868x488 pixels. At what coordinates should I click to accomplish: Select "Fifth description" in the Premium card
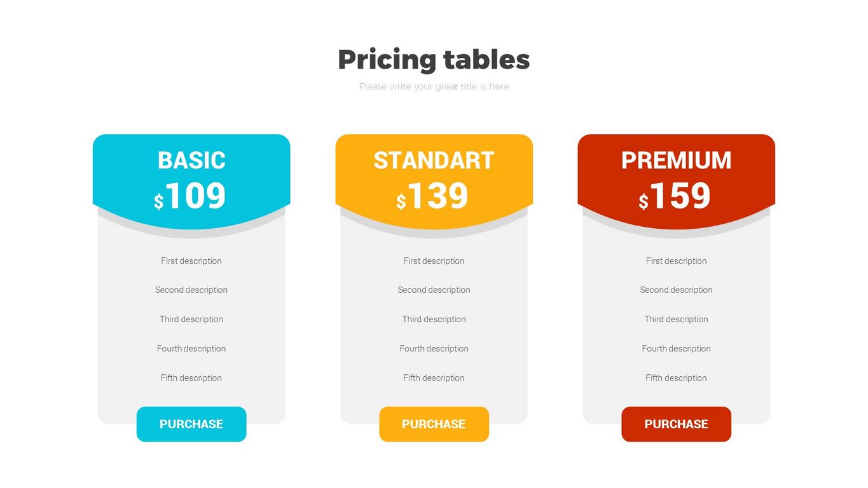pos(676,377)
